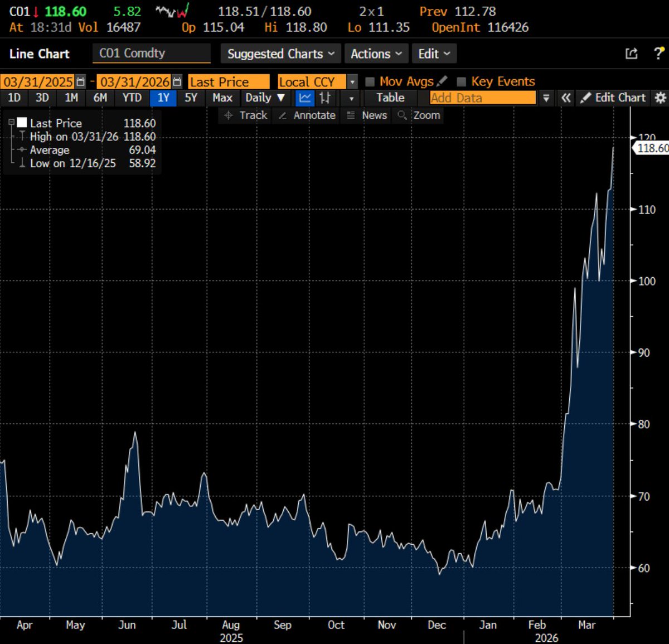
Task: Click inside the Add Data field
Action: click(482, 98)
